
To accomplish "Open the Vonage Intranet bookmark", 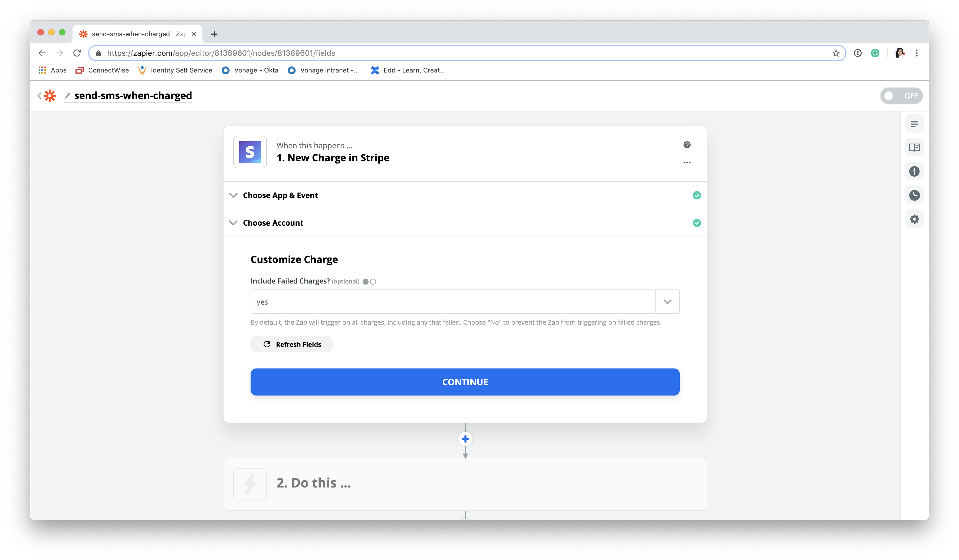I will (323, 70).
